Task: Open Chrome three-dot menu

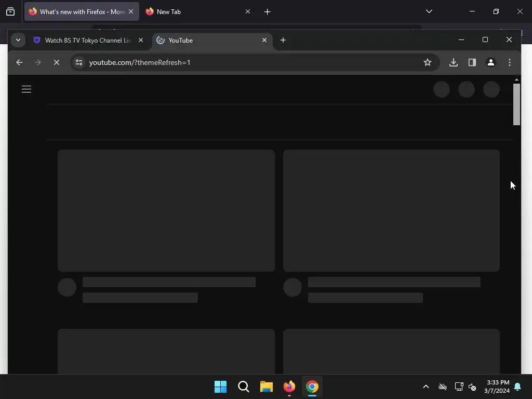Action: (510, 62)
